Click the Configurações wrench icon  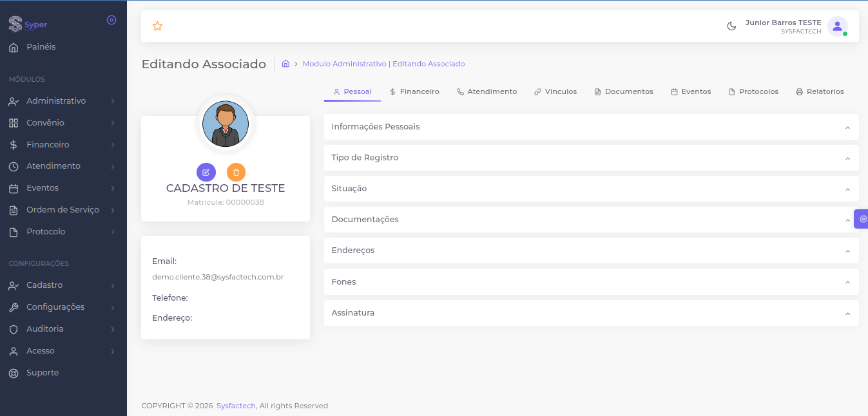click(x=14, y=307)
